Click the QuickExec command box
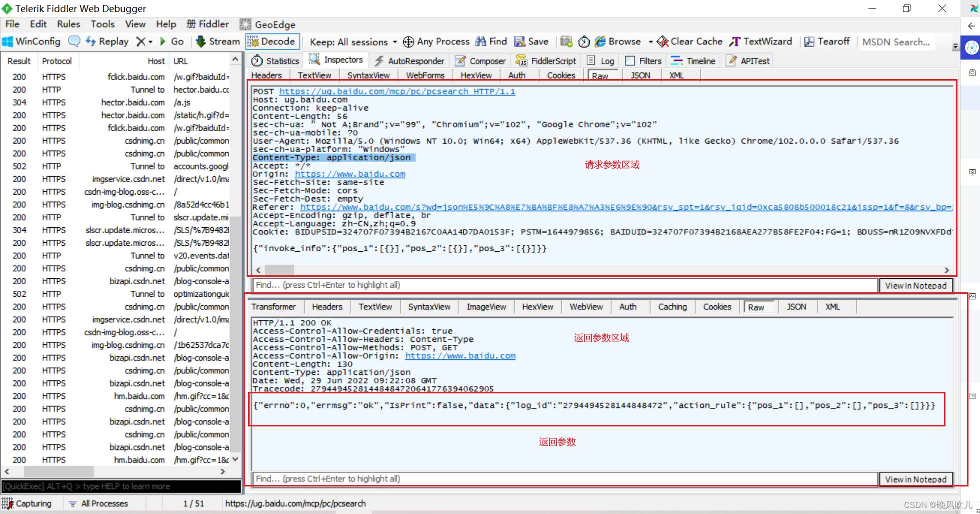 120,486
